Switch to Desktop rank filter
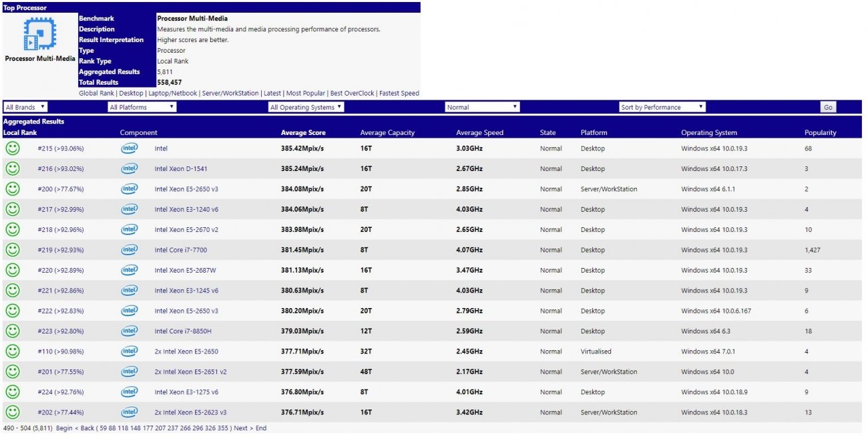The height and width of the screenshot is (439, 868). pos(132,94)
